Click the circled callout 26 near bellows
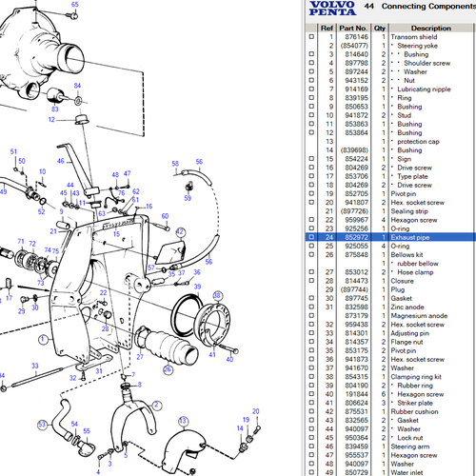 click(x=168, y=369)
